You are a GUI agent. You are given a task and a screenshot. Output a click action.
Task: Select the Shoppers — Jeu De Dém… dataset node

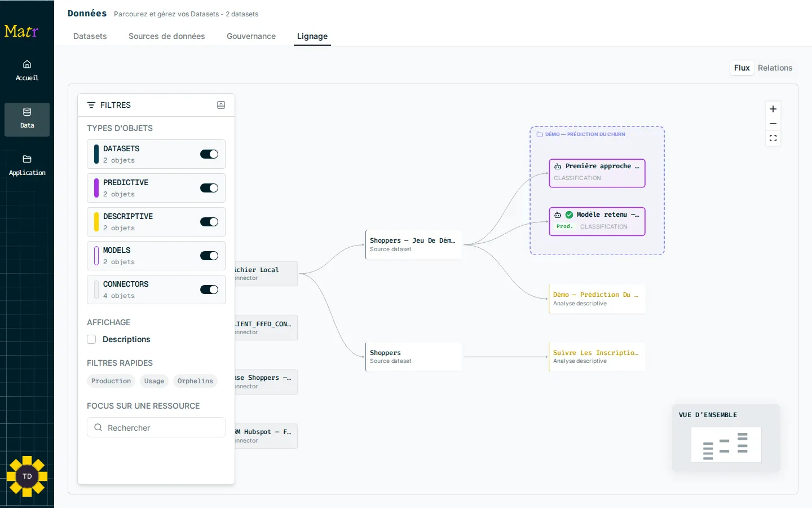(x=414, y=244)
